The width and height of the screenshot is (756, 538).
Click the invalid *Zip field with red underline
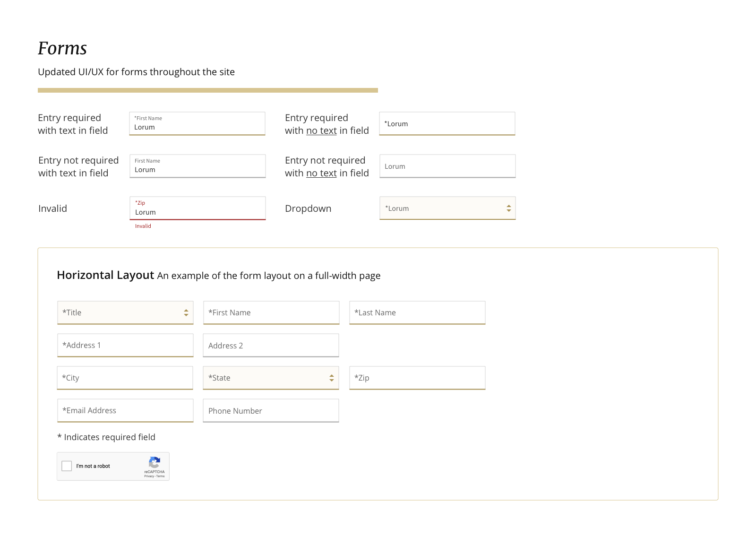[198, 208]
